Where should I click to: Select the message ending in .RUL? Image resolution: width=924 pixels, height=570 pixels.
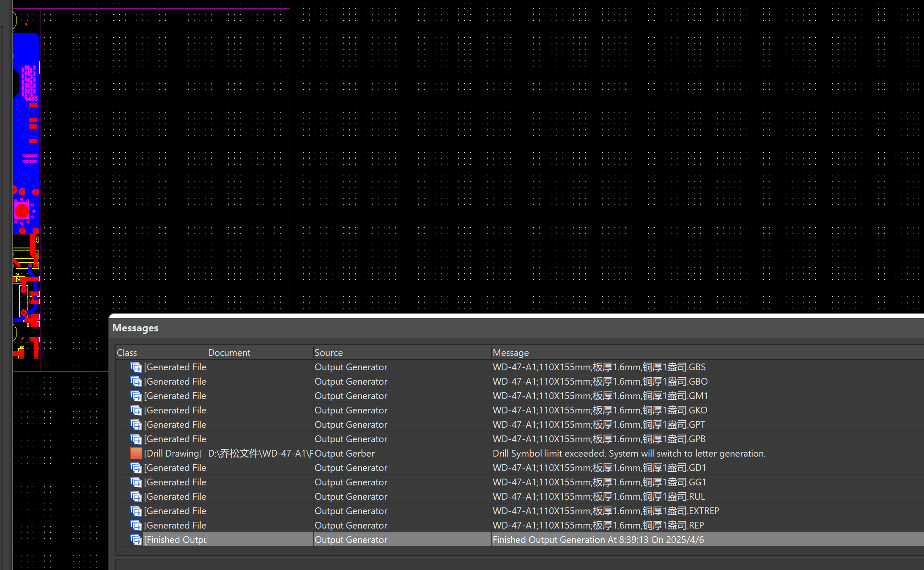(599, 497)
